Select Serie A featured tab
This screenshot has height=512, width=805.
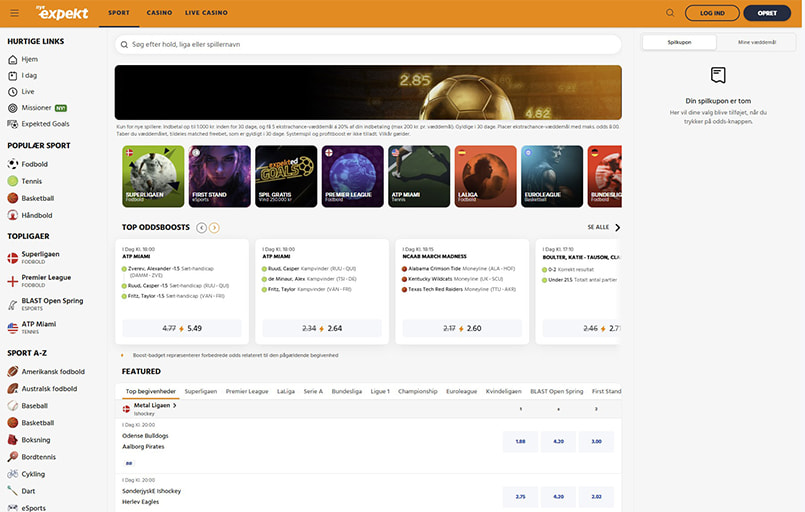coord(313,391)
